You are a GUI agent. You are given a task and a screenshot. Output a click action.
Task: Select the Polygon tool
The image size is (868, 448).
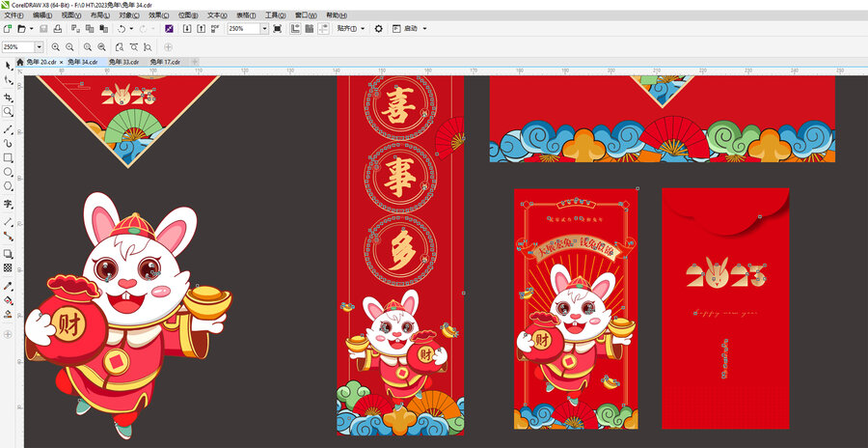(8, 186)
